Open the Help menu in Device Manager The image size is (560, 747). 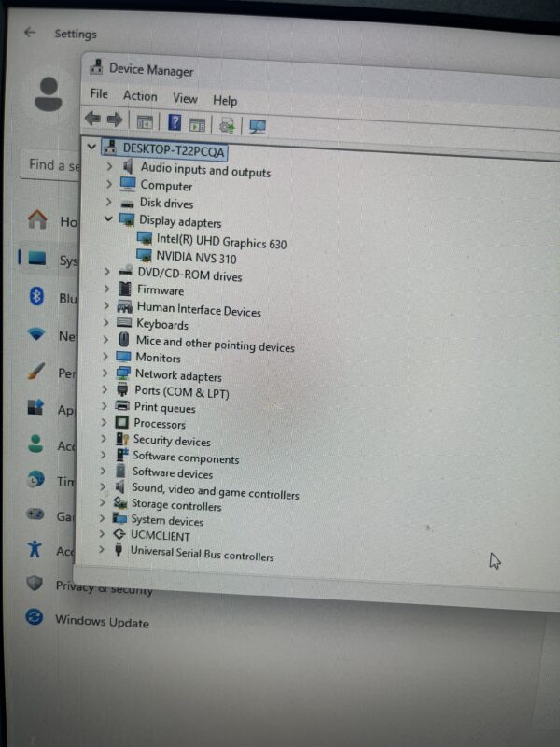[225, 101]
